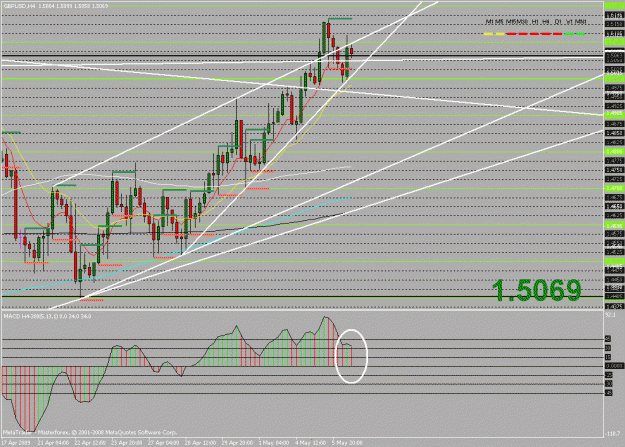Click the 28 Apr 12:00 time label
The image size is (625, 447).
pyautogui.click(x=200, y=443)
